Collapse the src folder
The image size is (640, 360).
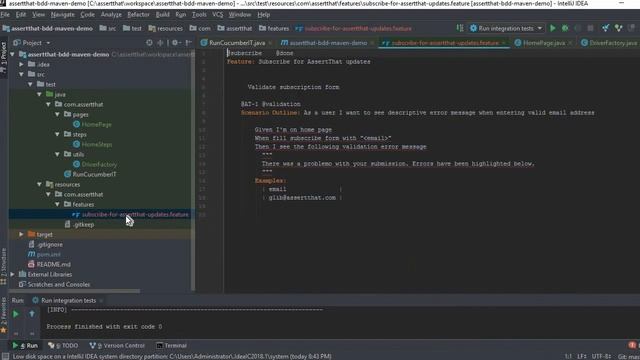[21, 74]
